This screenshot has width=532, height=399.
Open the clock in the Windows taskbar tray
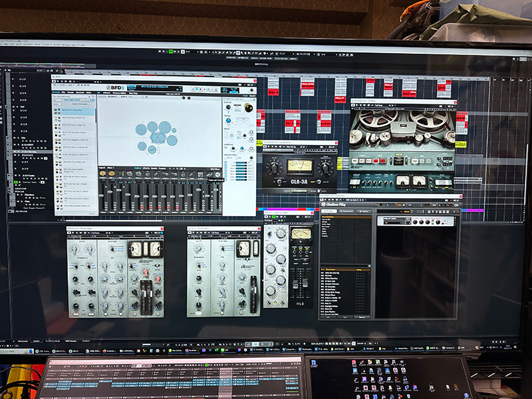(x=508, y=347)
